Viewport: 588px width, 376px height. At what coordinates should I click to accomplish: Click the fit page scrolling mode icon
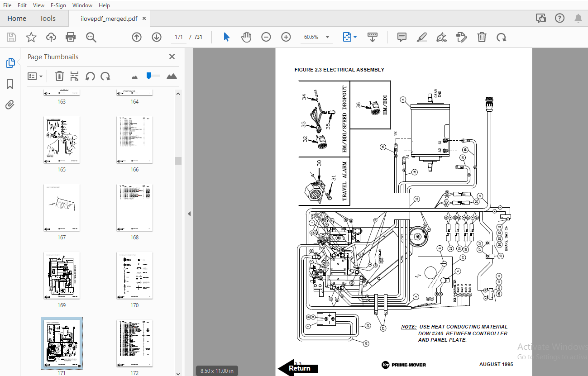pos(347,37)
